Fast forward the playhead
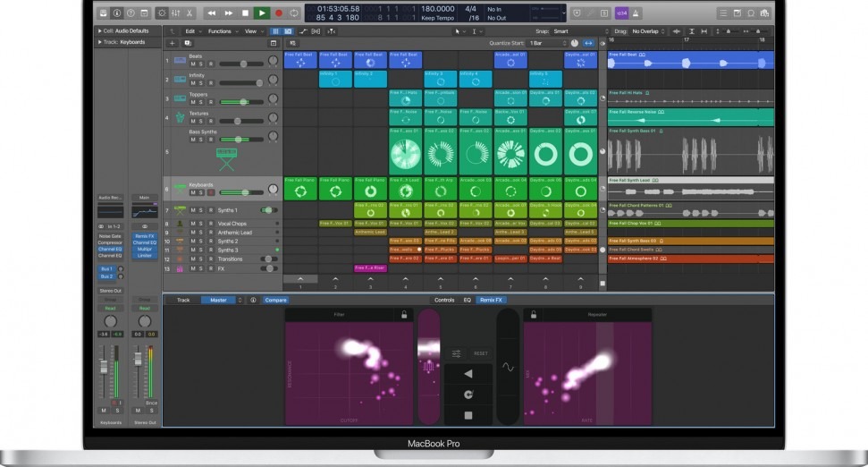This screenshot has width=868, height=467. (x=228, y=13)
